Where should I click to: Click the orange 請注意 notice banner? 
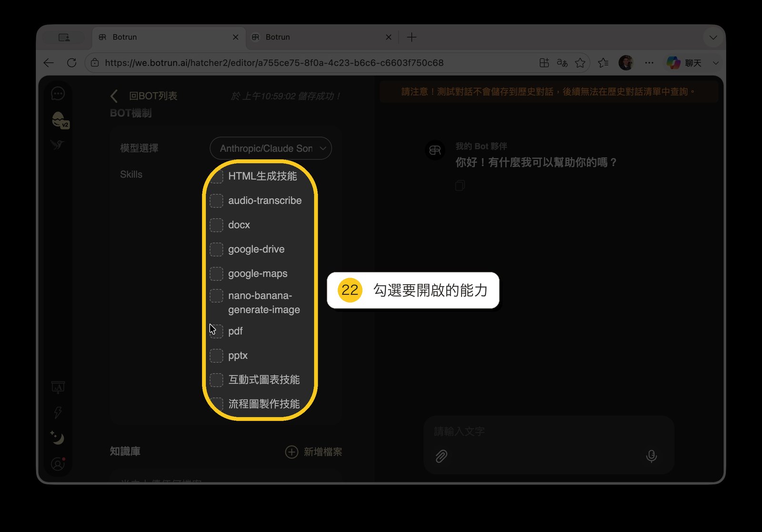click(549, 91)
